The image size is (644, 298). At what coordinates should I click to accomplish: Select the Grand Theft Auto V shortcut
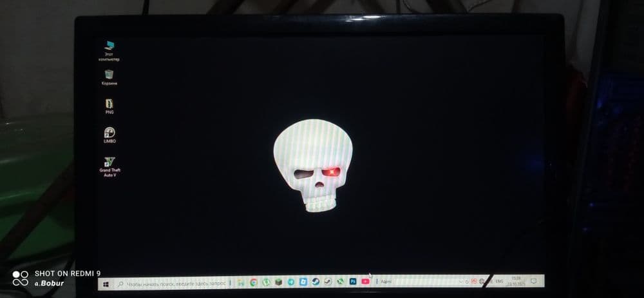point(109,166)
